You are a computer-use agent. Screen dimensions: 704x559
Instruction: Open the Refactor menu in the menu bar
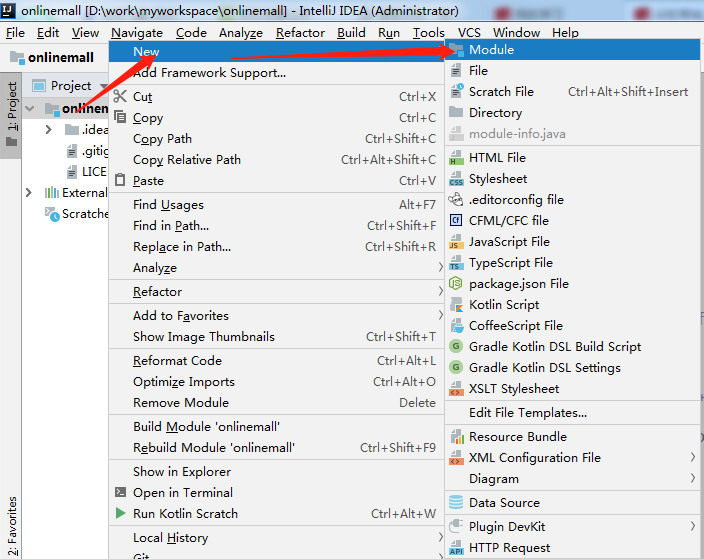point(300,33)
